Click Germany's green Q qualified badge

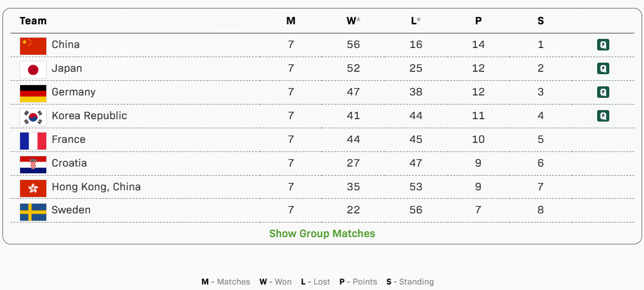coord(603,92)
